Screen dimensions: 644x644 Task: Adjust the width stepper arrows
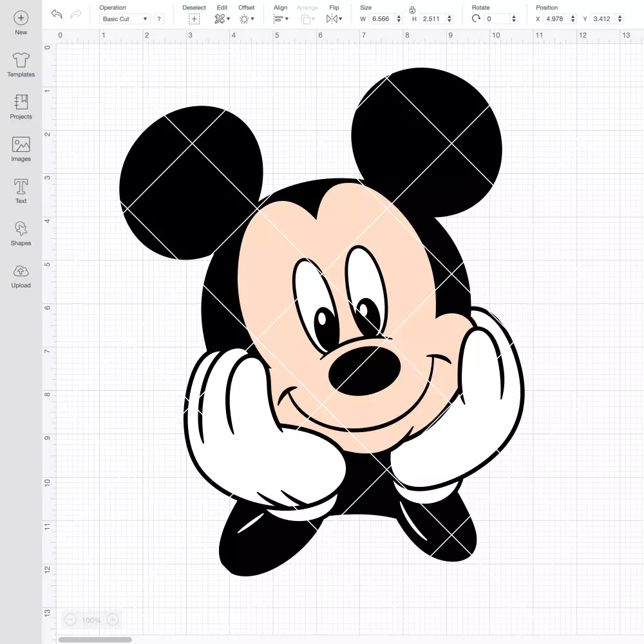399,19
